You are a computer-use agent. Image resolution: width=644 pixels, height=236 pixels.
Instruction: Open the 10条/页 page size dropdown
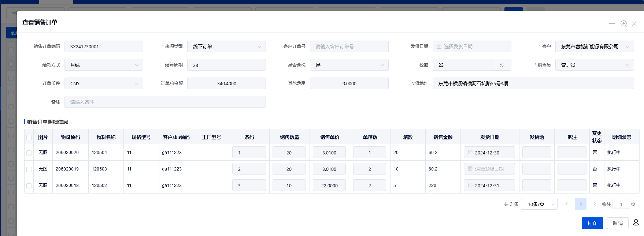[x=539, y=204]
